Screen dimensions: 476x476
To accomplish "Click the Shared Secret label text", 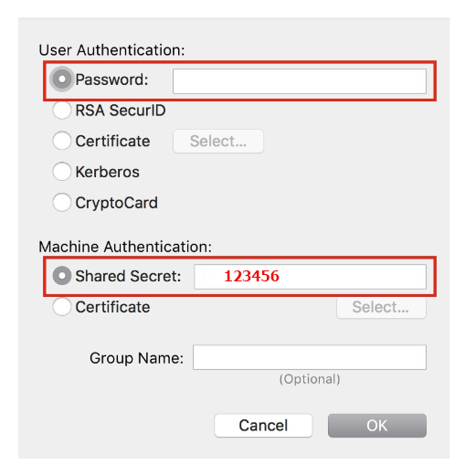I will point(128,276).
